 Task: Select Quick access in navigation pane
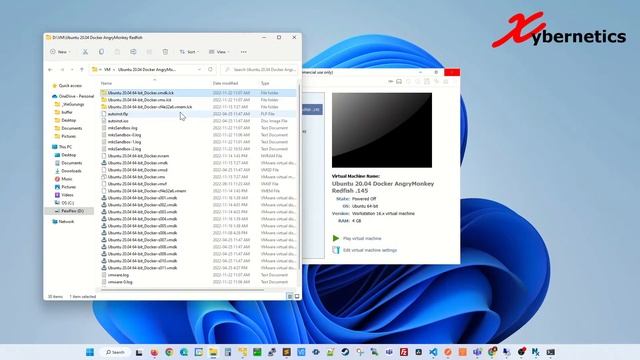70,86
